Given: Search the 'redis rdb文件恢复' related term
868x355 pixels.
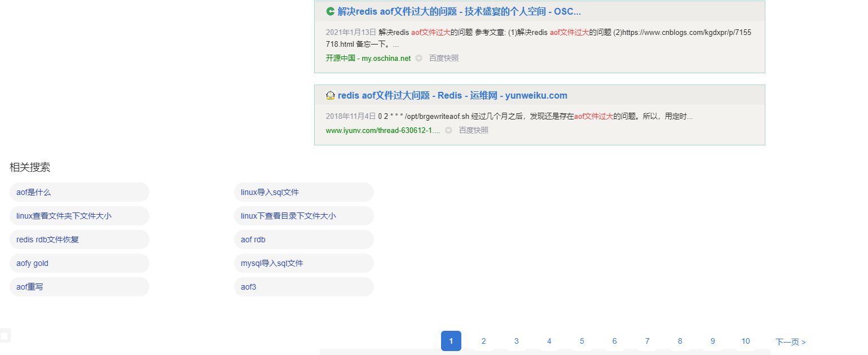Looking at the screenshot, I should (47, 239).
